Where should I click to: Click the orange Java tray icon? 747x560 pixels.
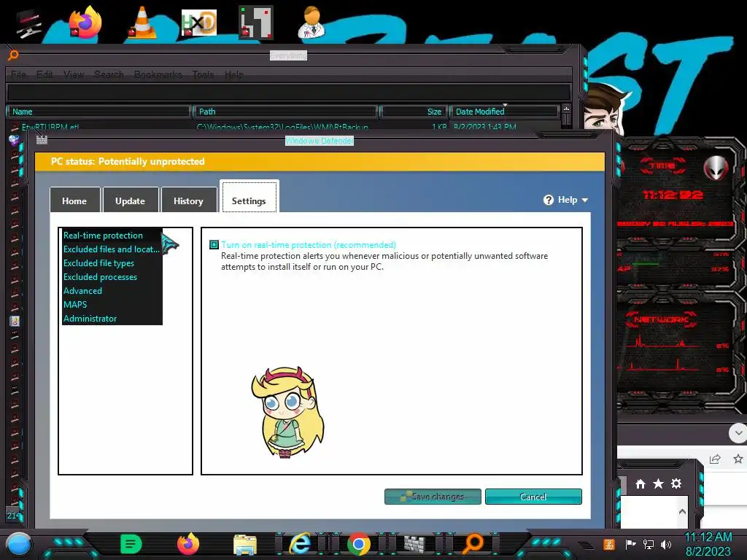(x=609, y=544)
